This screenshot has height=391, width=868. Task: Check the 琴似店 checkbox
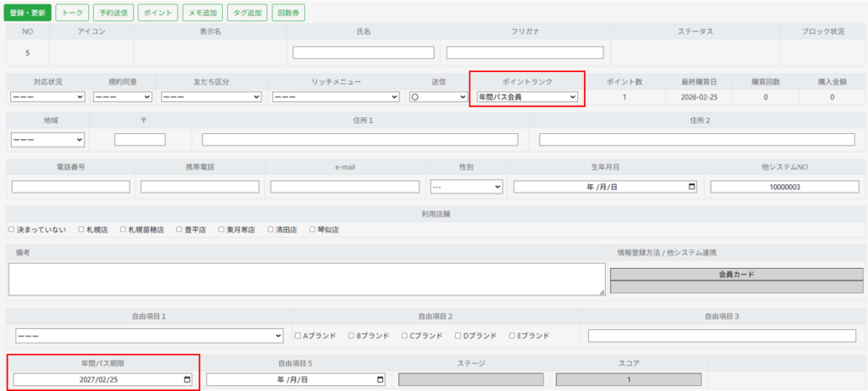coord(313,229)
